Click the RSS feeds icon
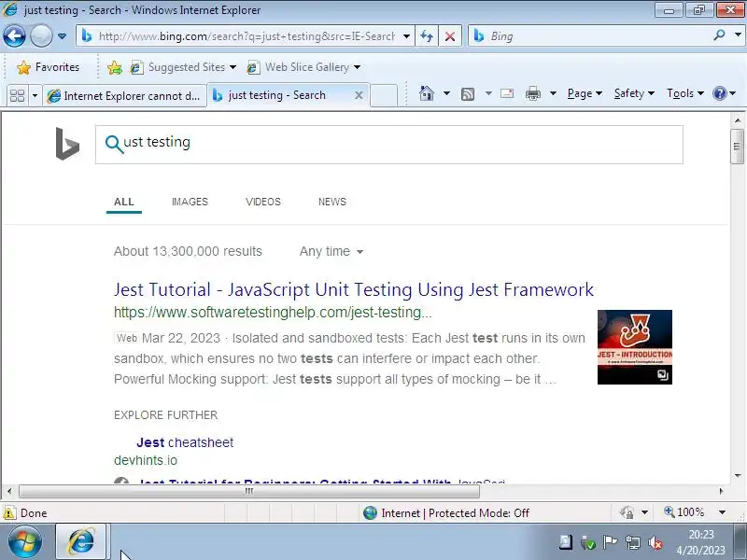The height and width of the screenshot is (560, 747). click(468, 94)
